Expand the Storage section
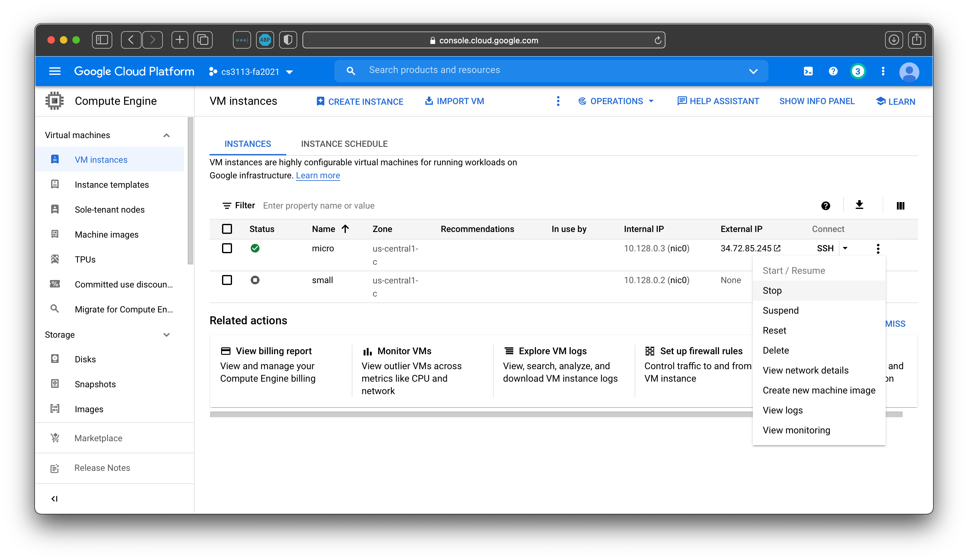Image resolution: width=968 pixels, height=560 pixels. (167, 335)
